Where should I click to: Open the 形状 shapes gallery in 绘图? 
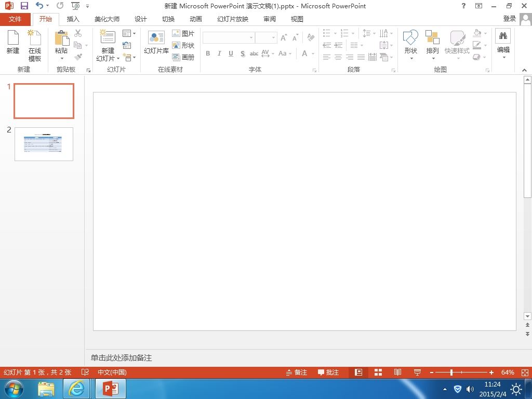410,45
